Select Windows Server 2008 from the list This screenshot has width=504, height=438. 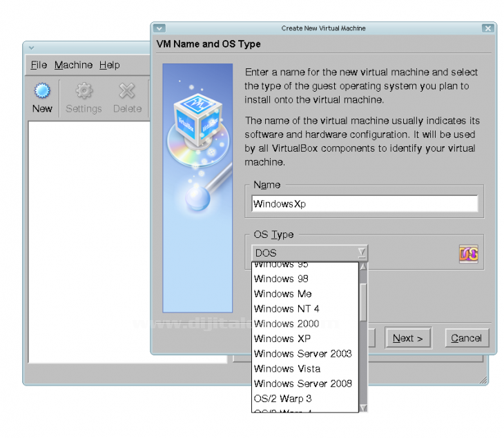(305, 384)
